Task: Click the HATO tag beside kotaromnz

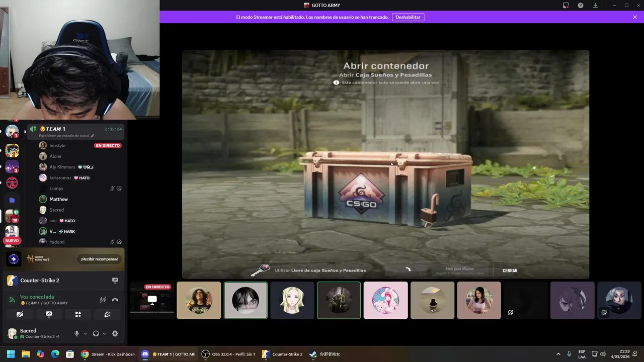Action: [x=82, y=178]
